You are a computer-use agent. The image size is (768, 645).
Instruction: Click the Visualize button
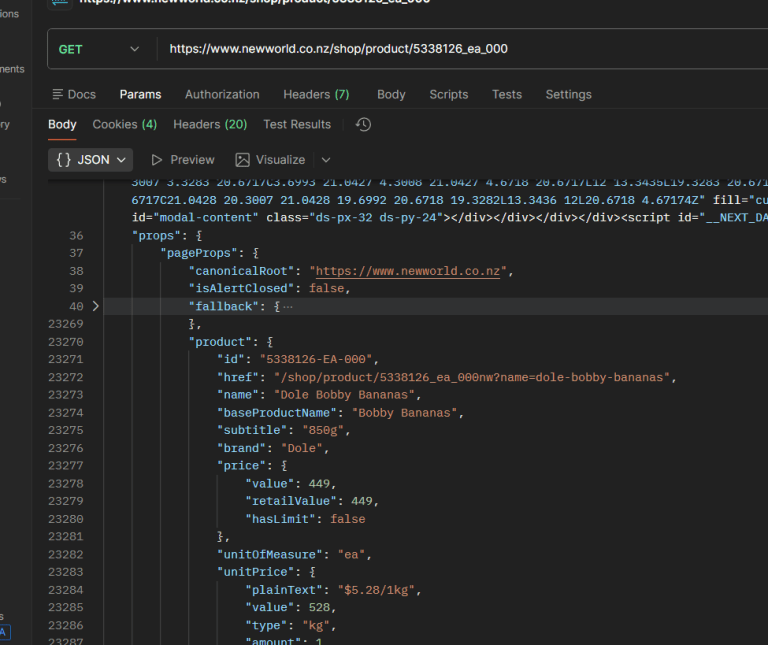(270, 160)
